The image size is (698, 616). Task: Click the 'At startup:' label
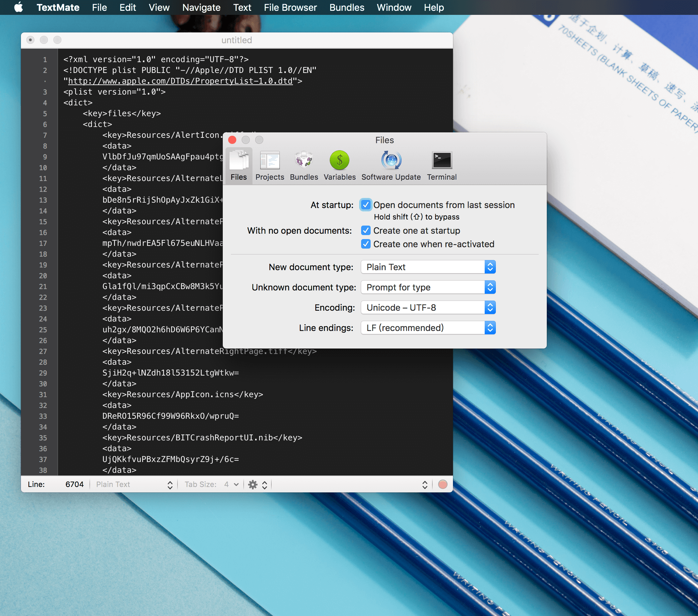(331, 205)
